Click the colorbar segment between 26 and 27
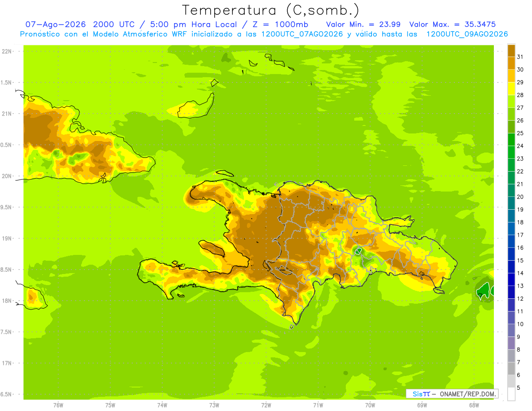The image size is (532, 411). pos(511,114)
